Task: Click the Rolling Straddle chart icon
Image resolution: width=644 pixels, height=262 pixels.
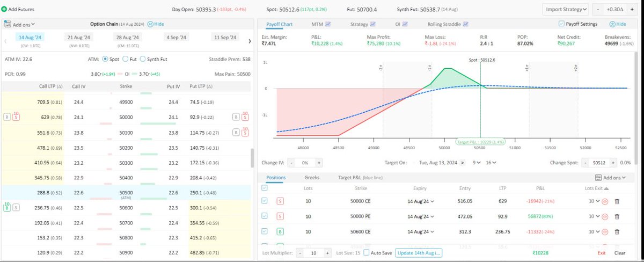Action: pos(465,24)
